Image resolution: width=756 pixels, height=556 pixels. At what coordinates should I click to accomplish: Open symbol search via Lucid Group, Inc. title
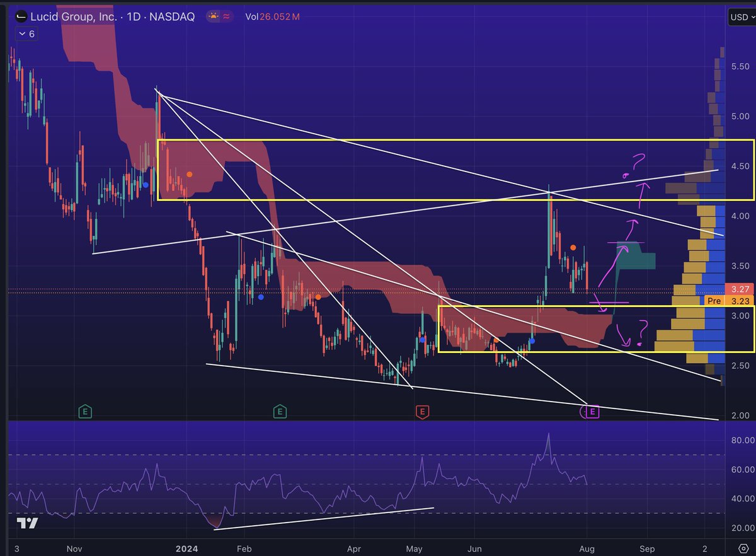point(74,16)
